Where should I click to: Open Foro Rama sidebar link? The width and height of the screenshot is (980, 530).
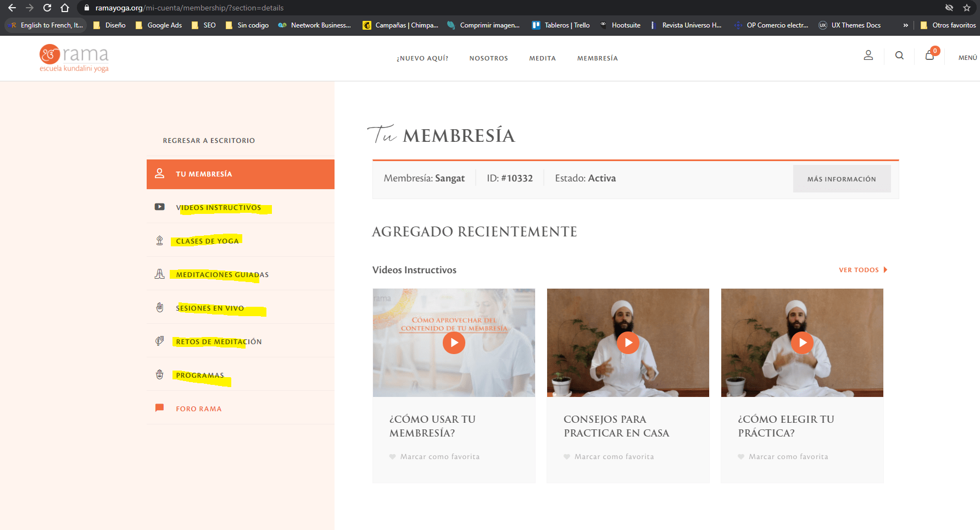tap(199, 409)
